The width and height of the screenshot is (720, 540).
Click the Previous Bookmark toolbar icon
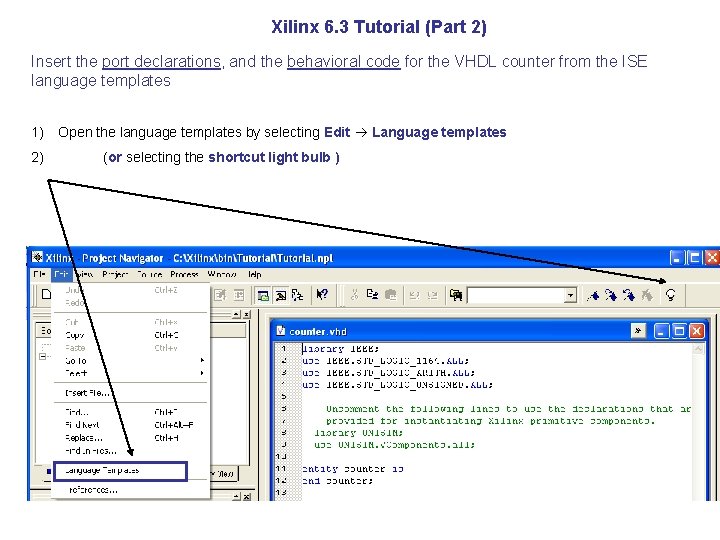tap(629, 295)
